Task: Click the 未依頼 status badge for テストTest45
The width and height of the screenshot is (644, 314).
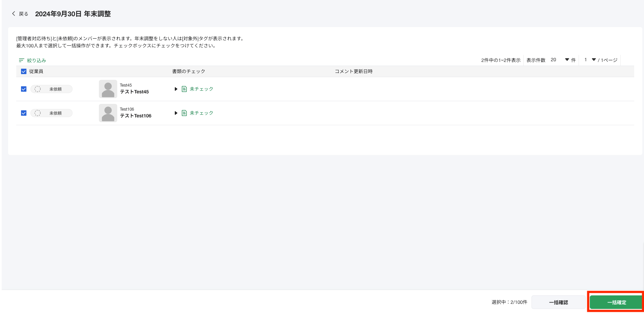Action: pyautogui.click(x=51, y=89)
